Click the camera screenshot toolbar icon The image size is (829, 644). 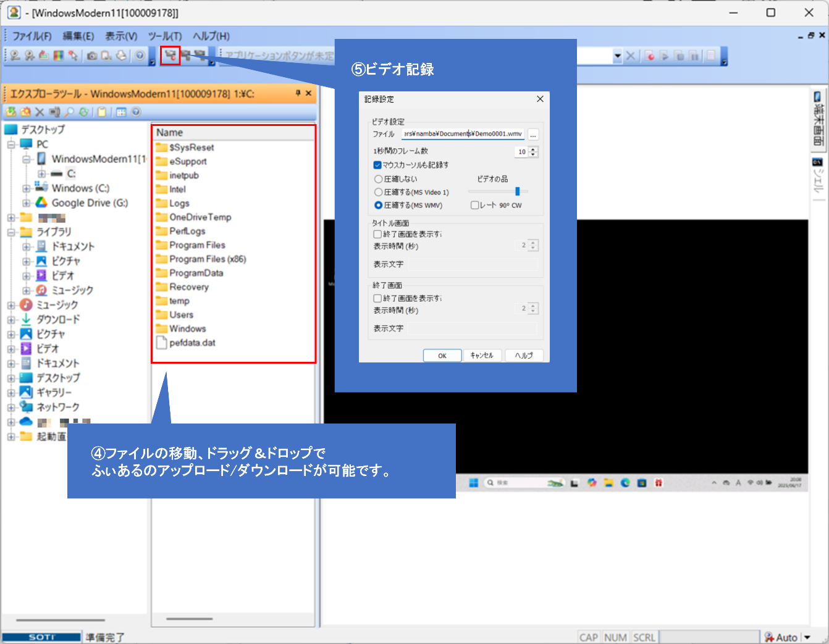click(x=92, y=56)
